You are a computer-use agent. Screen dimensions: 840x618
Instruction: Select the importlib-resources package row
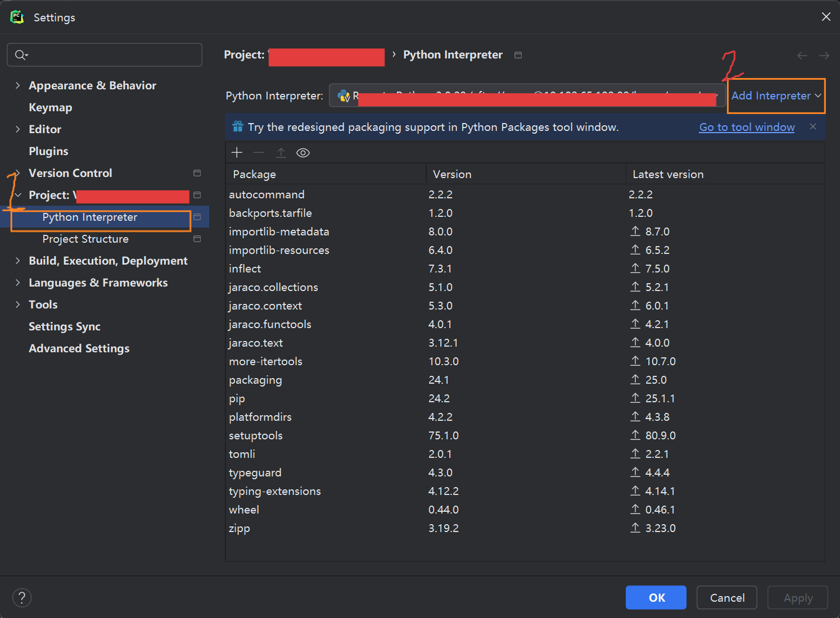[x=525, y=250]
